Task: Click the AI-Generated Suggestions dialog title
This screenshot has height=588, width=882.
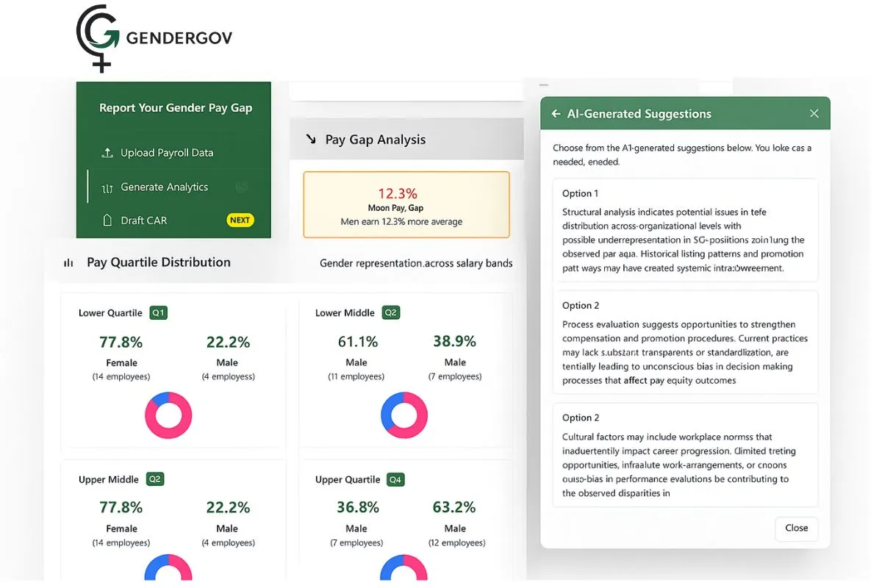Action: point(639,114)
